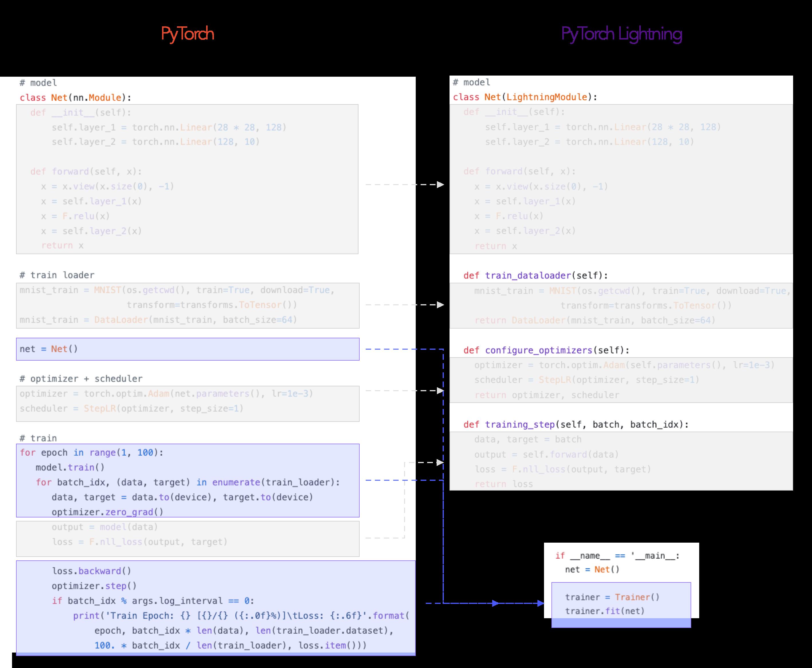Image resolution: width=812 pixels, height=668 pixels.
Task: Select the enumerate(train_loader) for-loop line
Action: click(188, 483)
